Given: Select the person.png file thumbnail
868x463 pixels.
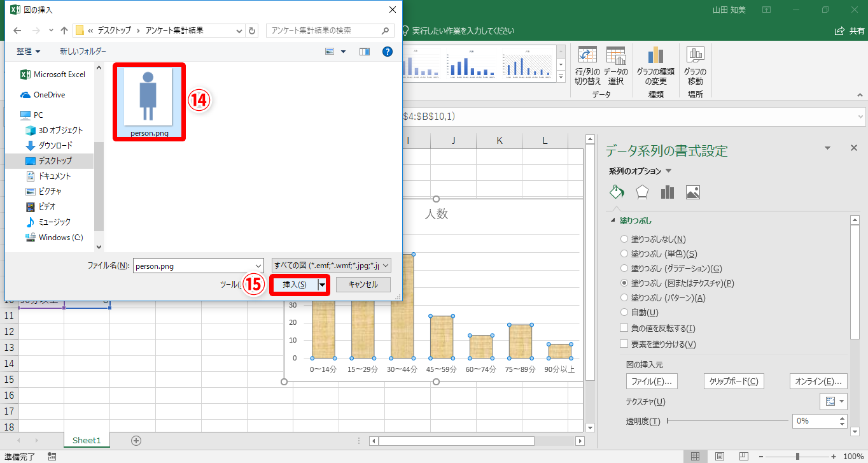Looking at the screenshot, I should pos(149,102).
